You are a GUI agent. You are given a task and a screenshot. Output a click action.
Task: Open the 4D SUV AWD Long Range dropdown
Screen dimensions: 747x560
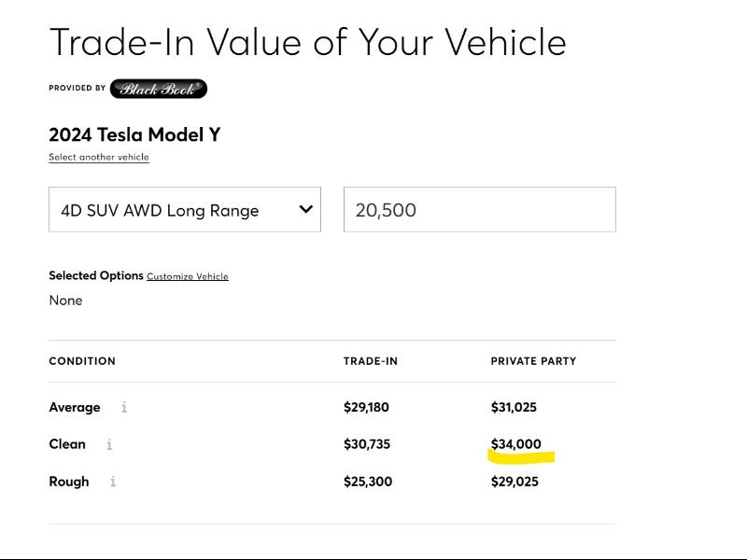pos(185,210)
